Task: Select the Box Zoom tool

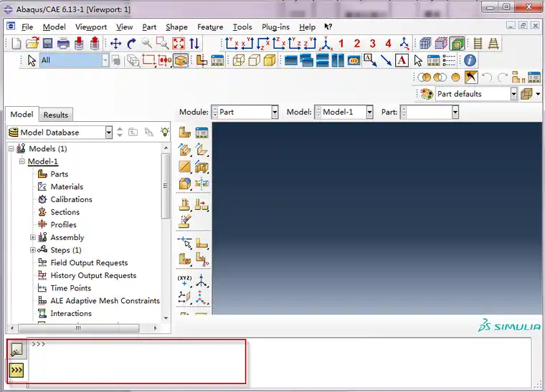Action: pos(162,44)
